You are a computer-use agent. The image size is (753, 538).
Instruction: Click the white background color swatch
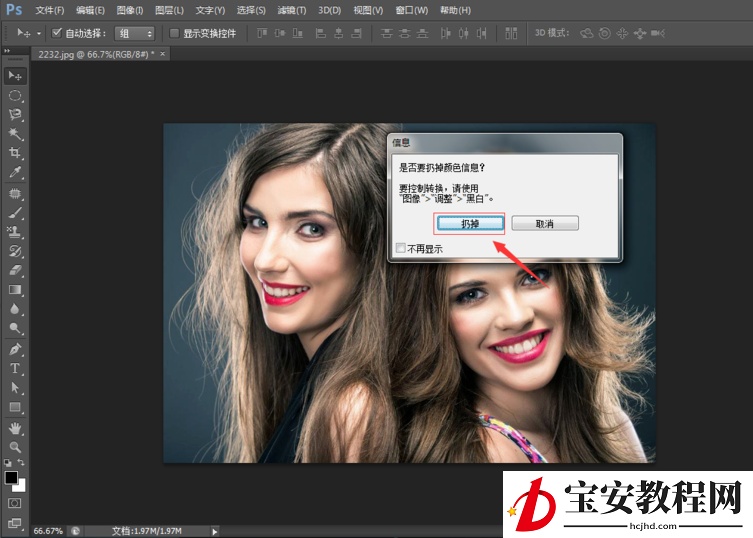[21, 487]
